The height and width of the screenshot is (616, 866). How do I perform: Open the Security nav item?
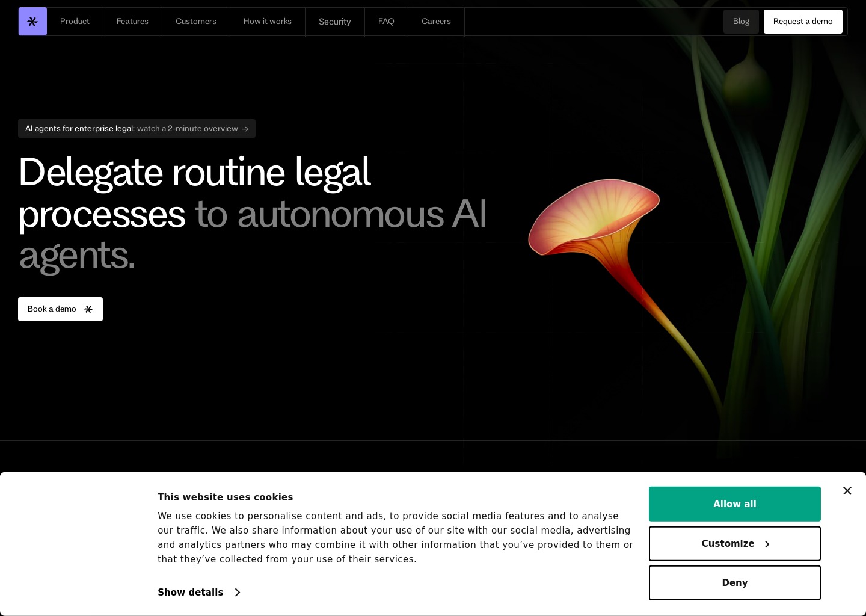click(335, 22)
